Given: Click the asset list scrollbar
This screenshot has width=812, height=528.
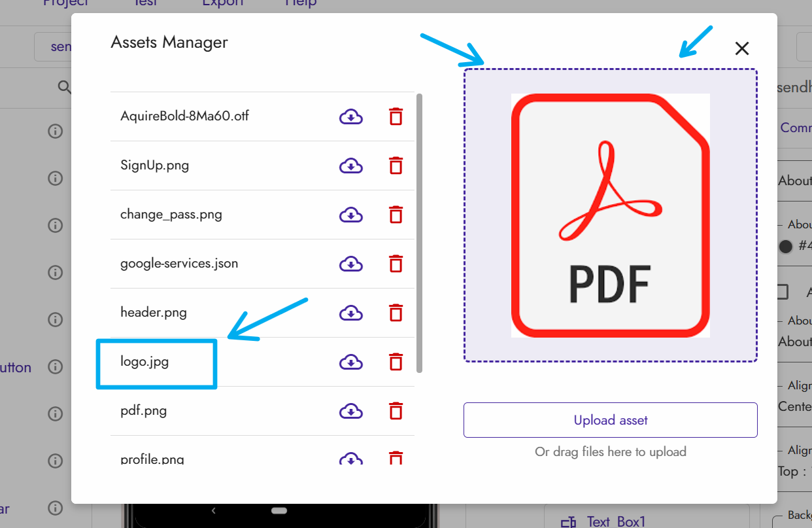Looking at the screenshot, I should (419, 233).
